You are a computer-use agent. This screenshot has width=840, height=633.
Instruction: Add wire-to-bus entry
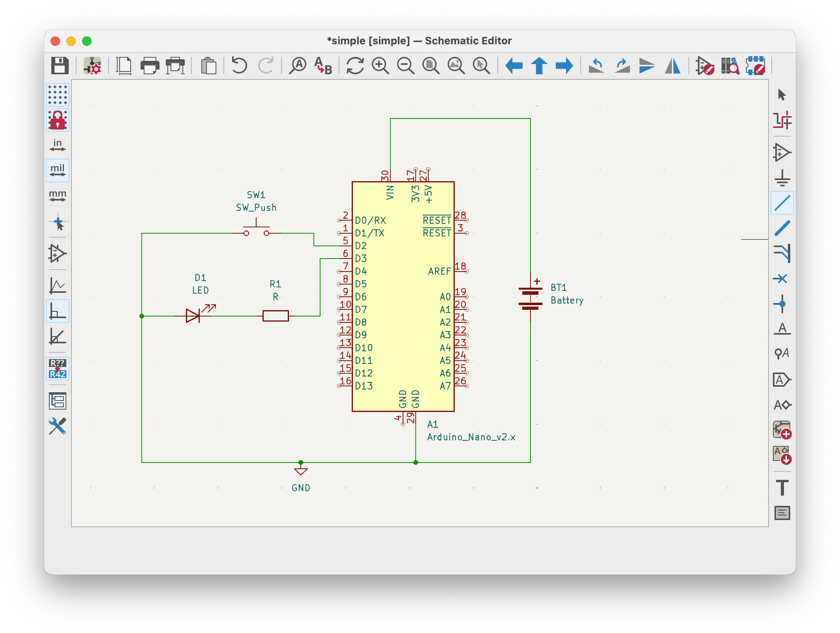782,254
